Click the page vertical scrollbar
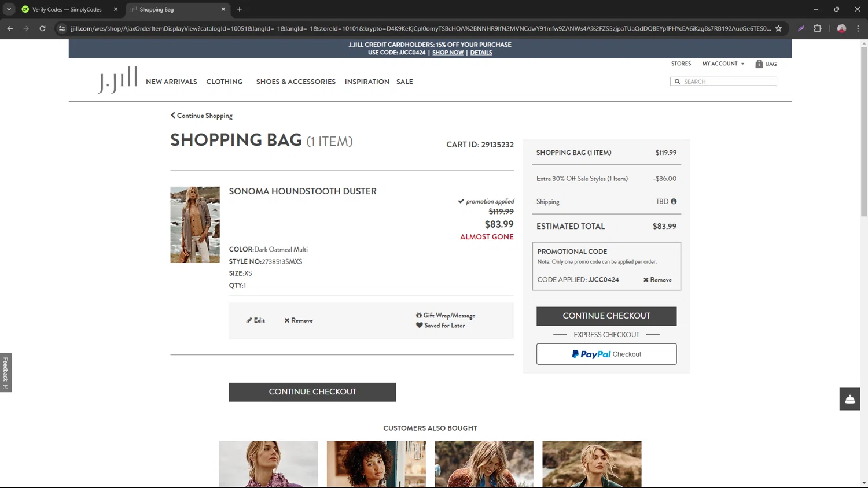Viewport: 868px width, 488px height. (864, 132)
